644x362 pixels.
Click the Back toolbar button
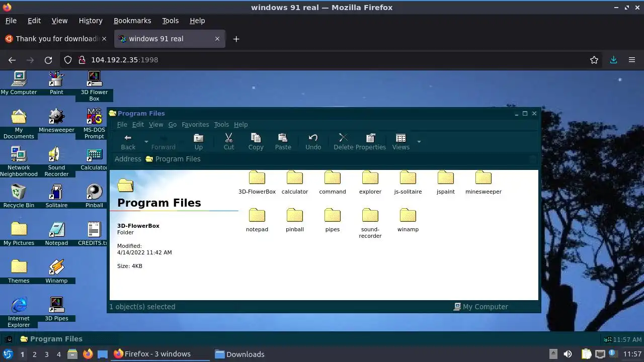click(128, 142)
